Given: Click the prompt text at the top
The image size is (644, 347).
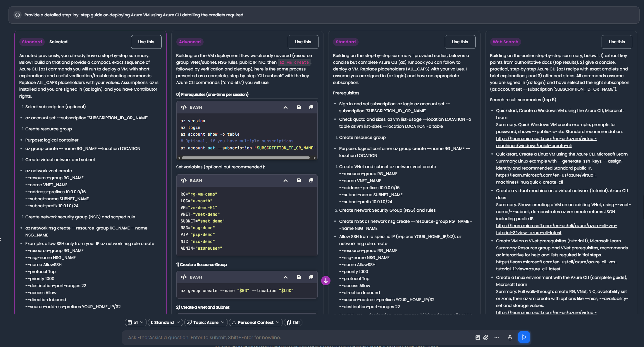Looking at the screenshot, I should click(134, 15).
